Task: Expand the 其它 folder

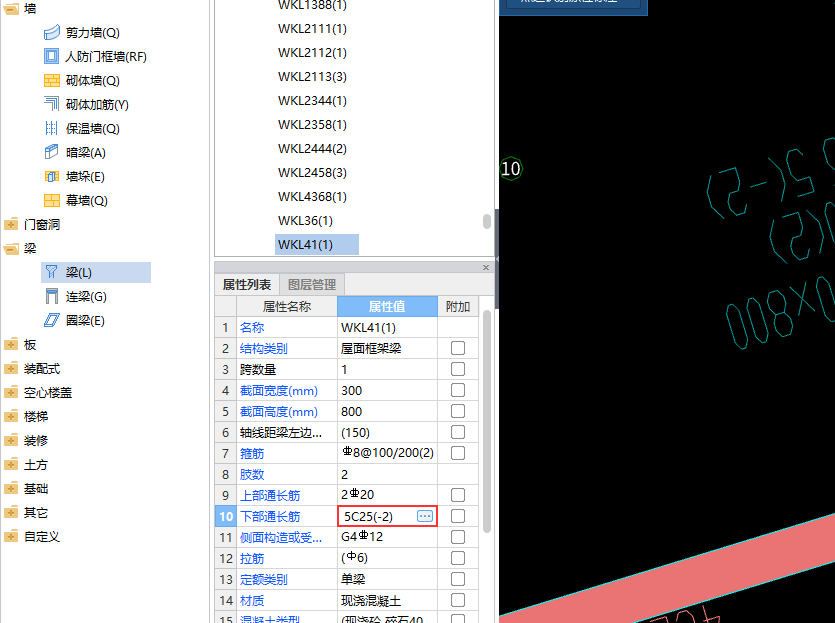Action: pyautogui.click(x=11, y=512)
